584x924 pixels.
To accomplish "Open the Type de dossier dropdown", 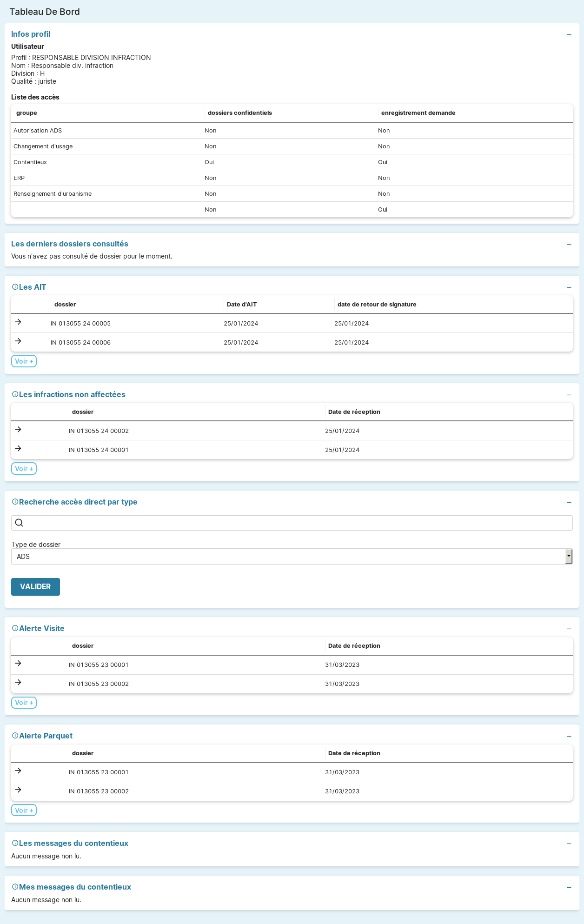I will coord(292,557).
